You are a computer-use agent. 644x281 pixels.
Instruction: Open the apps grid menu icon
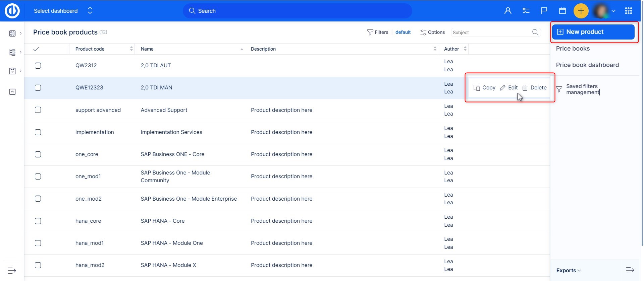629,11
